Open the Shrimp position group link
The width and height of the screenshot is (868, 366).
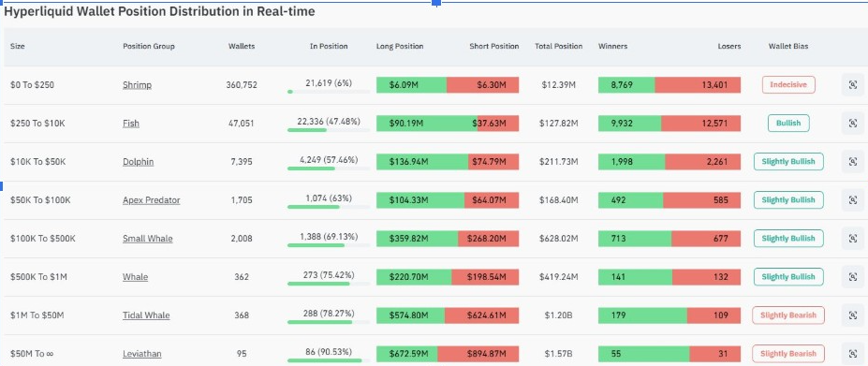point(137,85)
